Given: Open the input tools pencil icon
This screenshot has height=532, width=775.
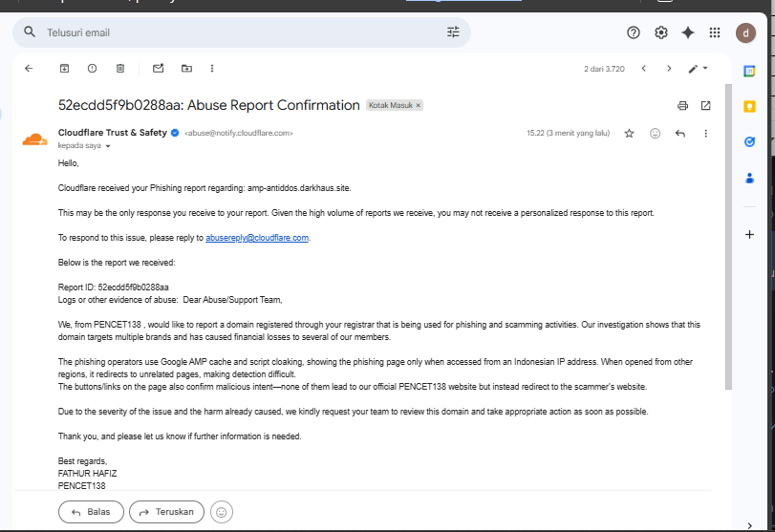Looking at the screenshot, I should pos(693,69).
